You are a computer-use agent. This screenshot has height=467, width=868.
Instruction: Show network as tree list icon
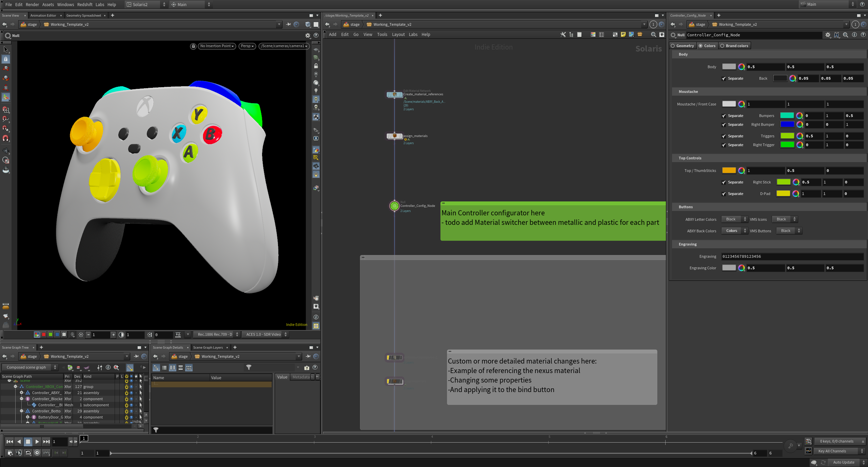coord(571,35)
